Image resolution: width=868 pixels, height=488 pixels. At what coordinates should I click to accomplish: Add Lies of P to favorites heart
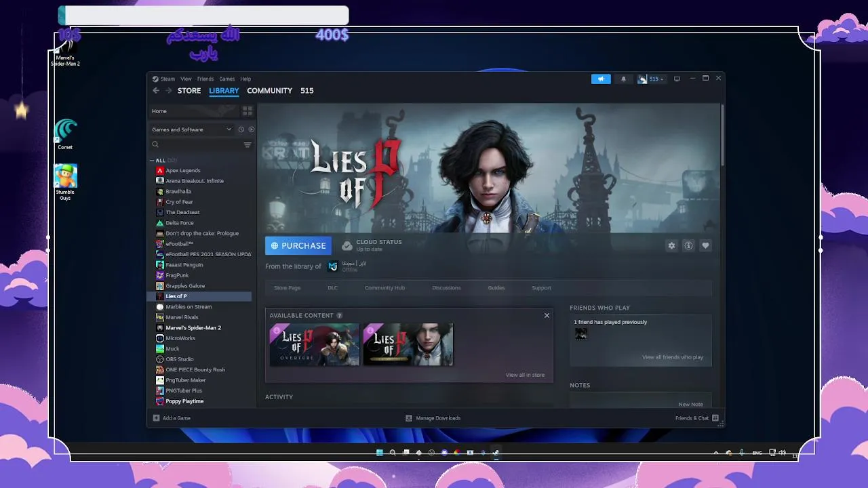point(705,246)
